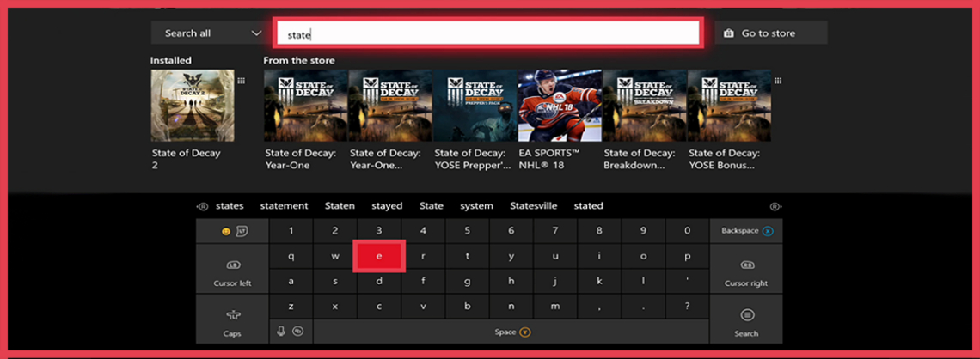980x359 pixels.
Task: Tap the k key
Action: coord(599,281)
